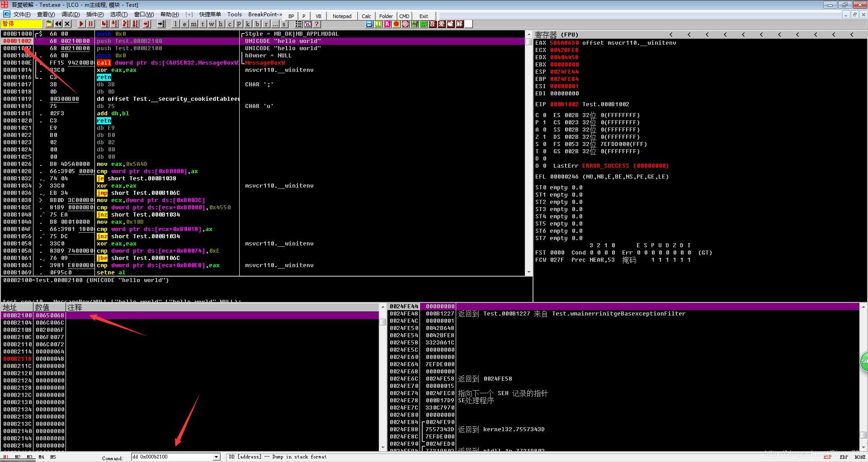Viewport: 868px width, 462px height.
Task: Click the Command text input field
Action: tap(172, 457)
